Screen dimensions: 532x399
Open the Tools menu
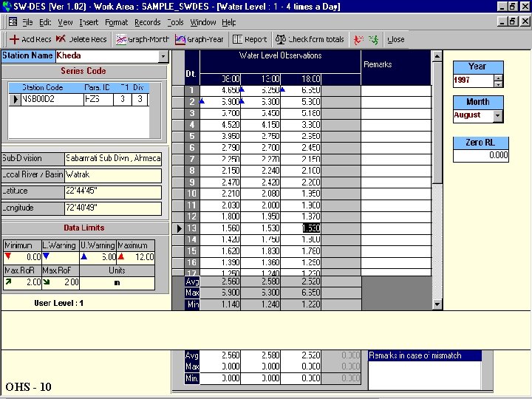[175, 22]
